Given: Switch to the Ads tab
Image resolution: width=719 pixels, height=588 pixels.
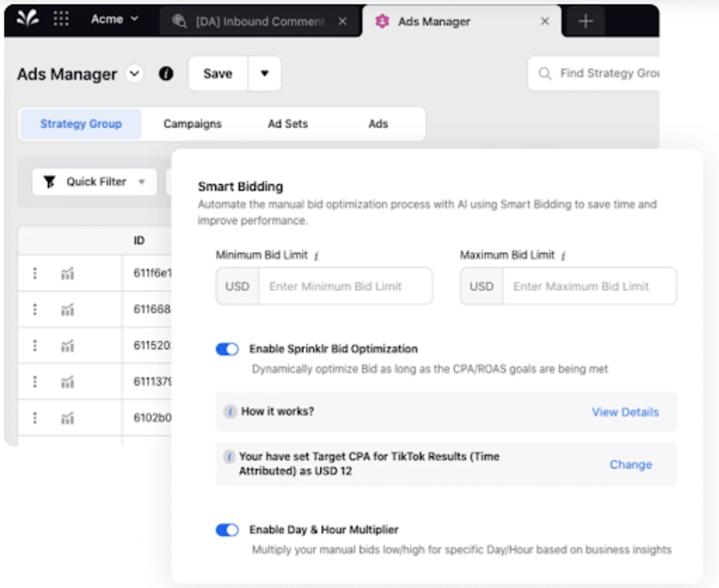Looking at the screenshot, I should 378,124.
